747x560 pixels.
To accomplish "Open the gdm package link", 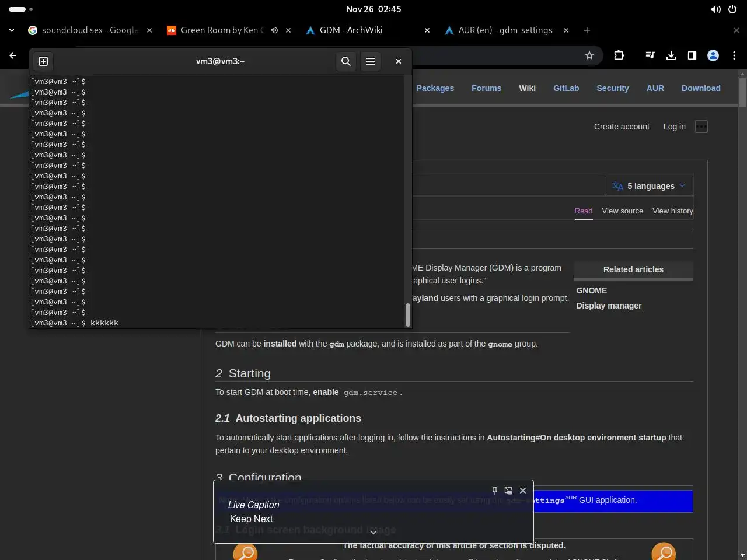I will click(x=337, y=344).
